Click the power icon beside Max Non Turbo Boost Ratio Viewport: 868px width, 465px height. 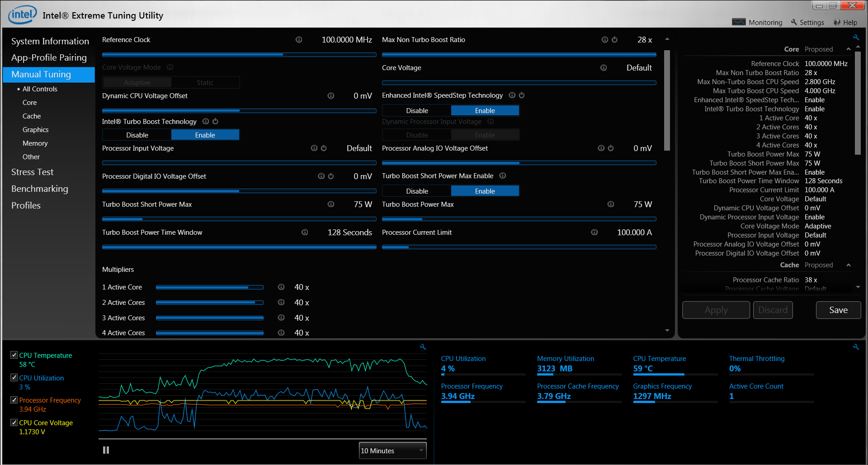tap(614, 40)
